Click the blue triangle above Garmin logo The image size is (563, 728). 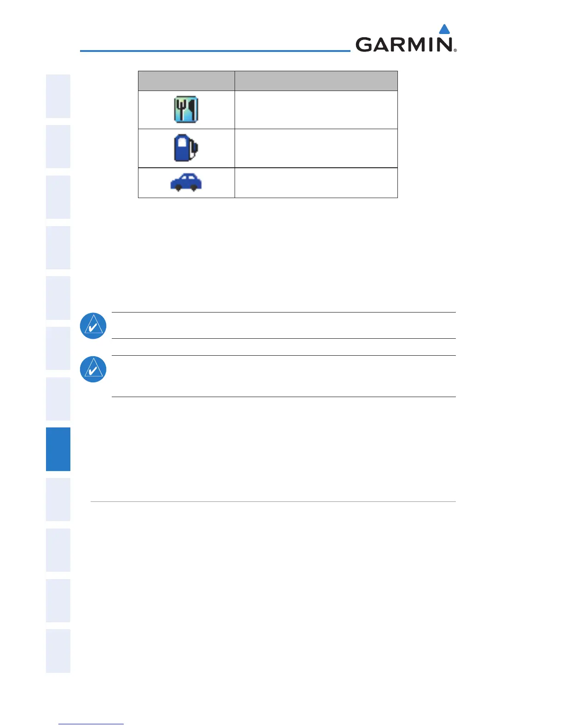[444, 29]
